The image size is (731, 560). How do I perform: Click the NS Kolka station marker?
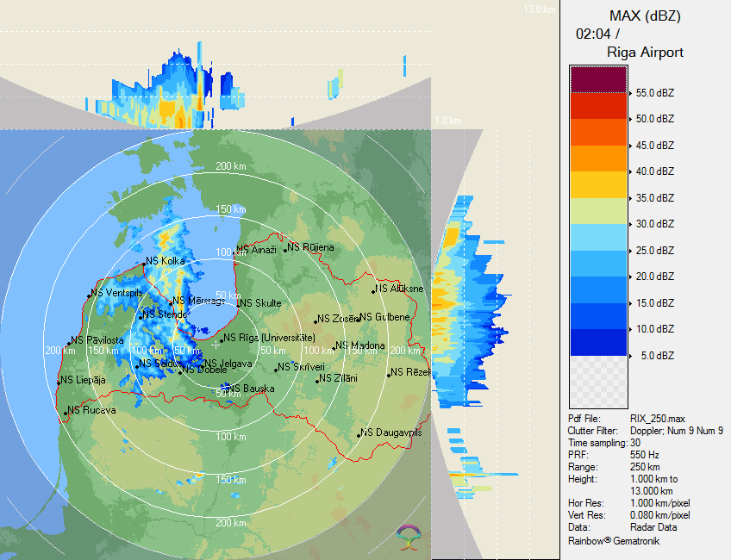(143, 261)
